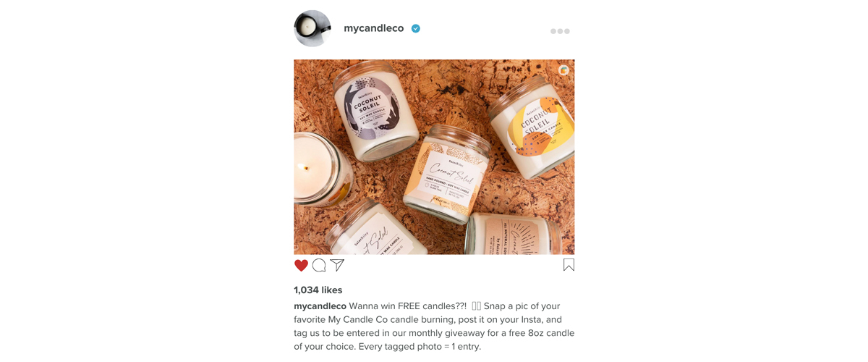This screenshot has height=362, width=868.
Task: Open mycandleco username link in the caption
Action: click(x=320, y=306)
